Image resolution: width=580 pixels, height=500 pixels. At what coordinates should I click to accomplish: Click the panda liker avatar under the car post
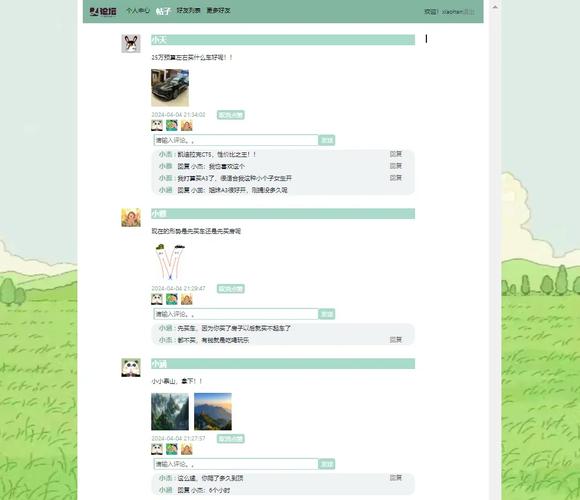(x=157, y=125)
